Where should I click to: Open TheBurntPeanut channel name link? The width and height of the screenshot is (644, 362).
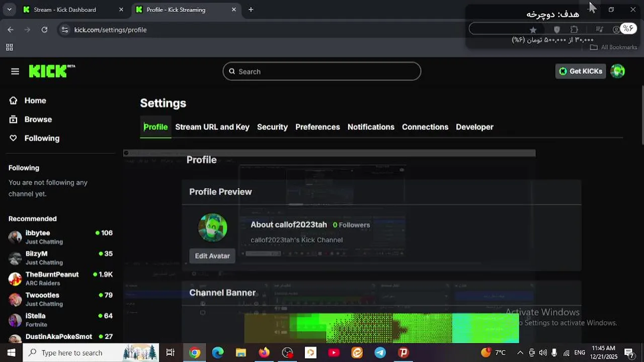(52, 275)
